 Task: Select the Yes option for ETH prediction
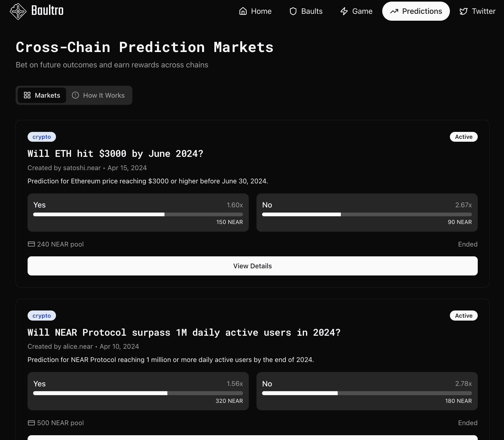point(138,212)
